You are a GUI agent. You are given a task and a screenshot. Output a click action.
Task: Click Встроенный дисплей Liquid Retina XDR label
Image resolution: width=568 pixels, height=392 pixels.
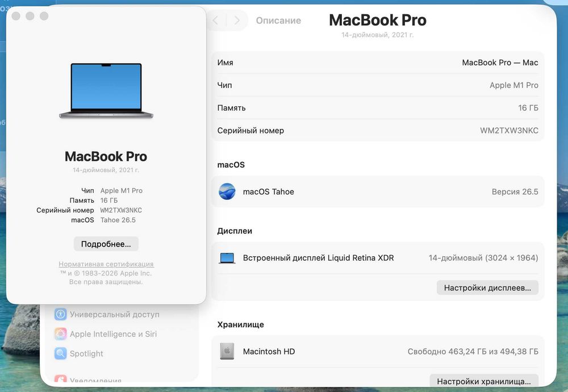coord(318,258)
